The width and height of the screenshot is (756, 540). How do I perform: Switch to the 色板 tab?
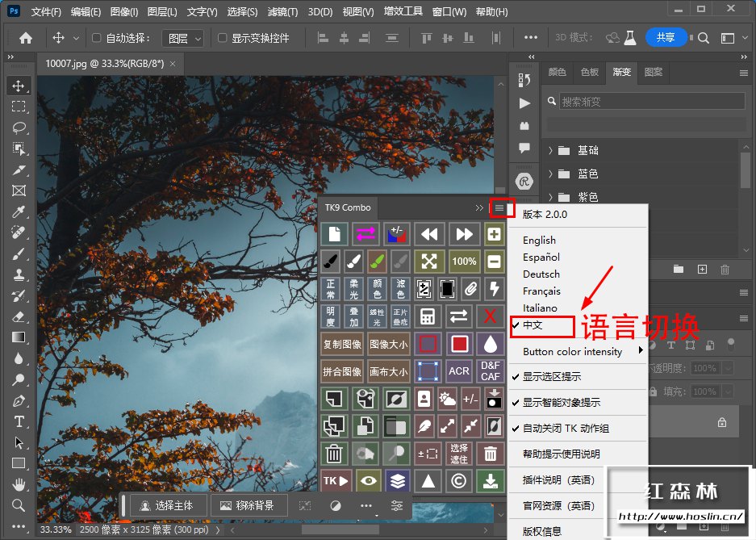pyautogui.click(x=590, y=72)
